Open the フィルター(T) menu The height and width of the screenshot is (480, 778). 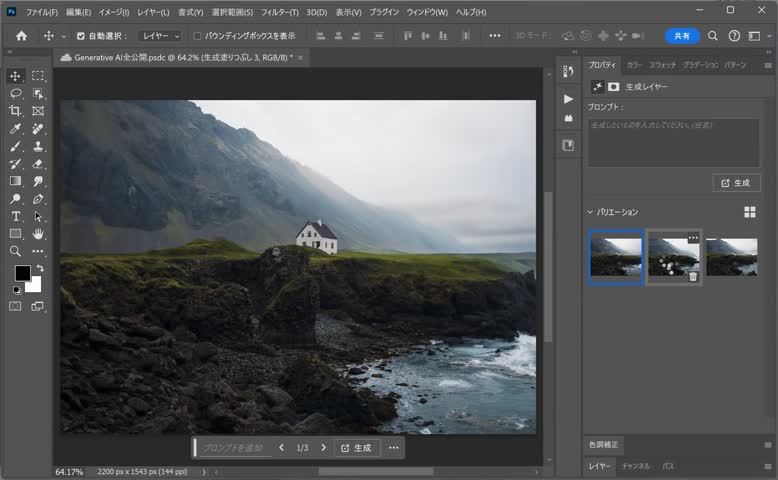(280, 12)
